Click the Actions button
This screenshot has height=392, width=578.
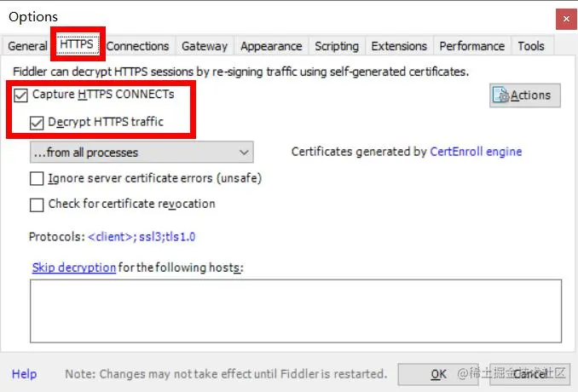pyautogui.click(x=525, y=95)
